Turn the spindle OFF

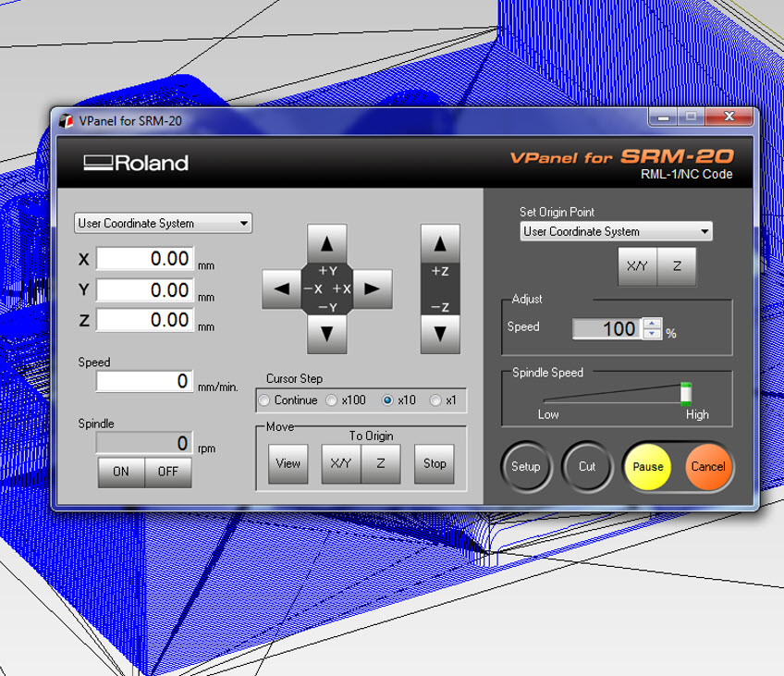[168, 472]
